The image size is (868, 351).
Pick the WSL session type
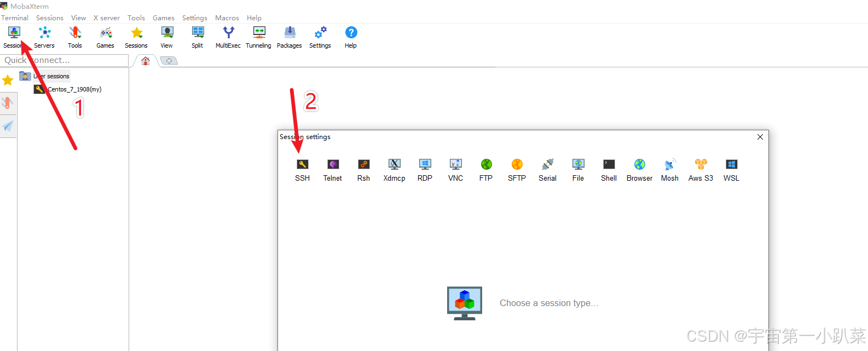pos(732,170)
